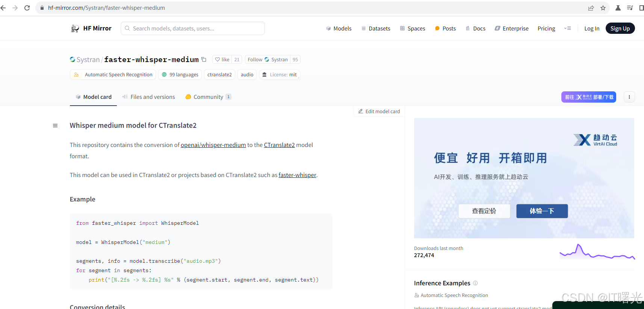Open the faster-whisper link
Screen dimensions: 644x309
297,175
